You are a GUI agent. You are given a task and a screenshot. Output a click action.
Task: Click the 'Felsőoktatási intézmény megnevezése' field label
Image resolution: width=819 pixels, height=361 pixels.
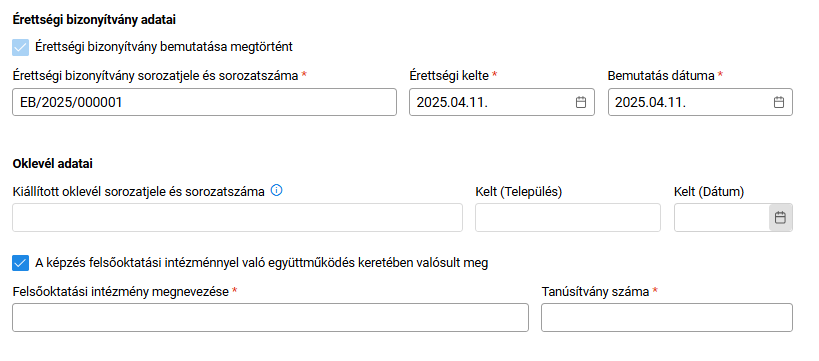[121, 292]
